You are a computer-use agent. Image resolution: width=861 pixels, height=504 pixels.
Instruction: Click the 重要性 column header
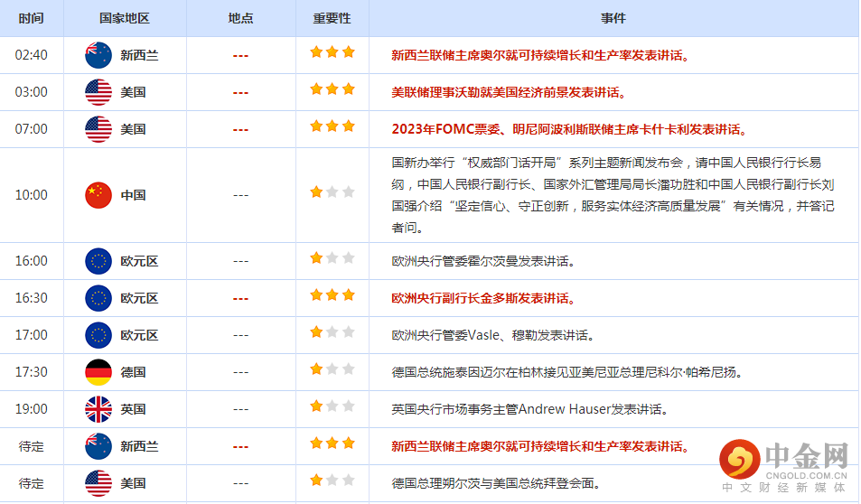pyautogui.click(x=332, y=18)
